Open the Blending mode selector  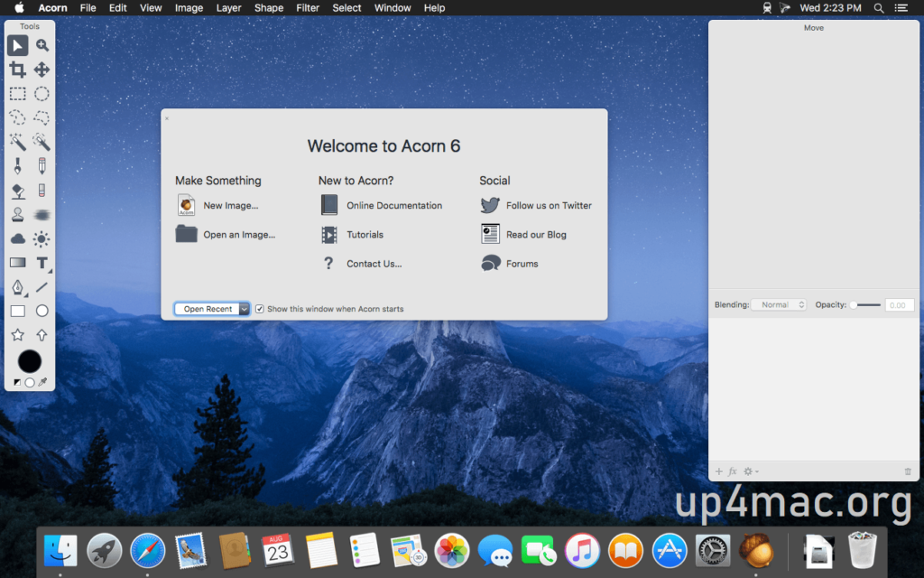coord(778,304)
